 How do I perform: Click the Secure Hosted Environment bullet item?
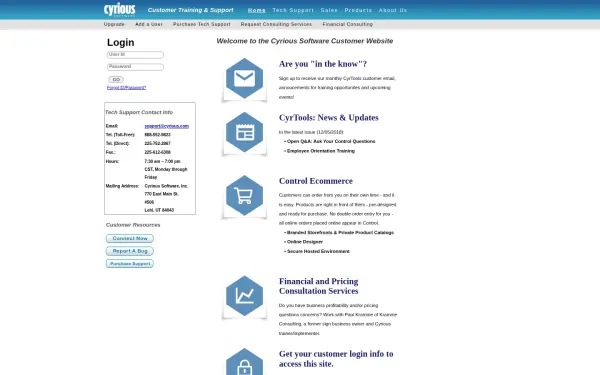[x=318, y=251]
